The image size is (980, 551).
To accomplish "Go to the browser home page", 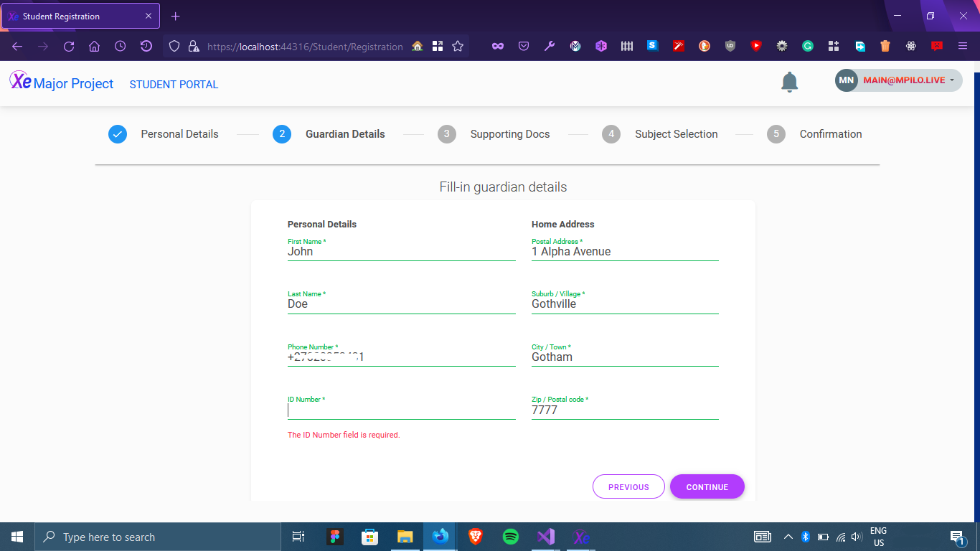I will [x=94, y=47].
